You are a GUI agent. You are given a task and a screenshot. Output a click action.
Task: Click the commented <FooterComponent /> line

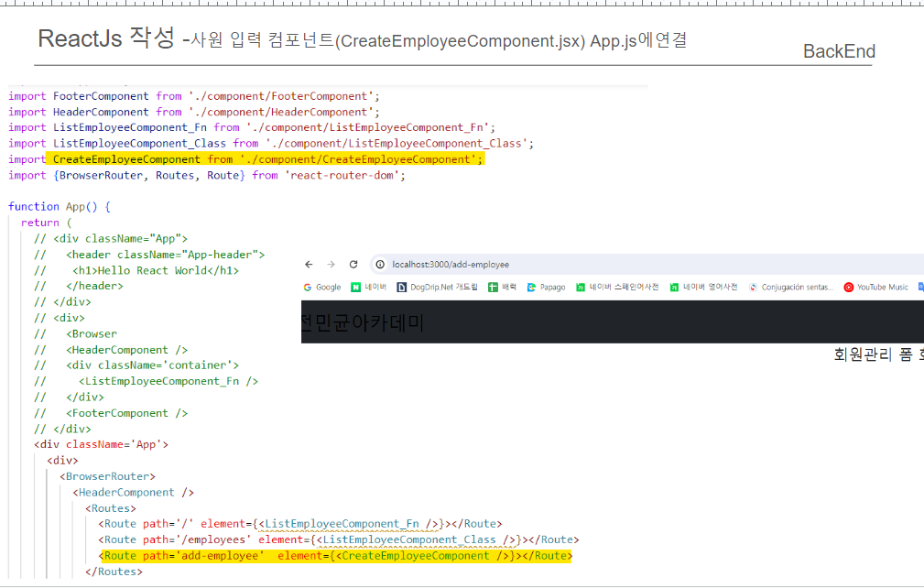click(111, 413)
